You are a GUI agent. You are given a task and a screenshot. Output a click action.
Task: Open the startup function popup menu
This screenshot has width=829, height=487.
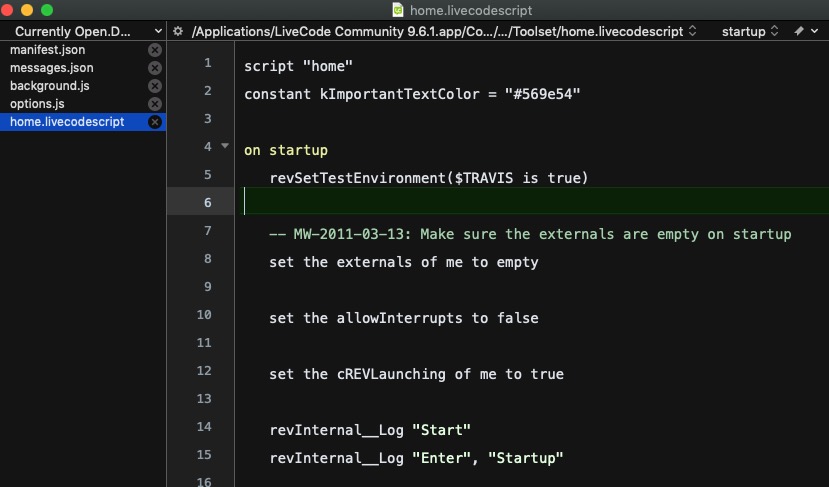[x=749, y=31]
